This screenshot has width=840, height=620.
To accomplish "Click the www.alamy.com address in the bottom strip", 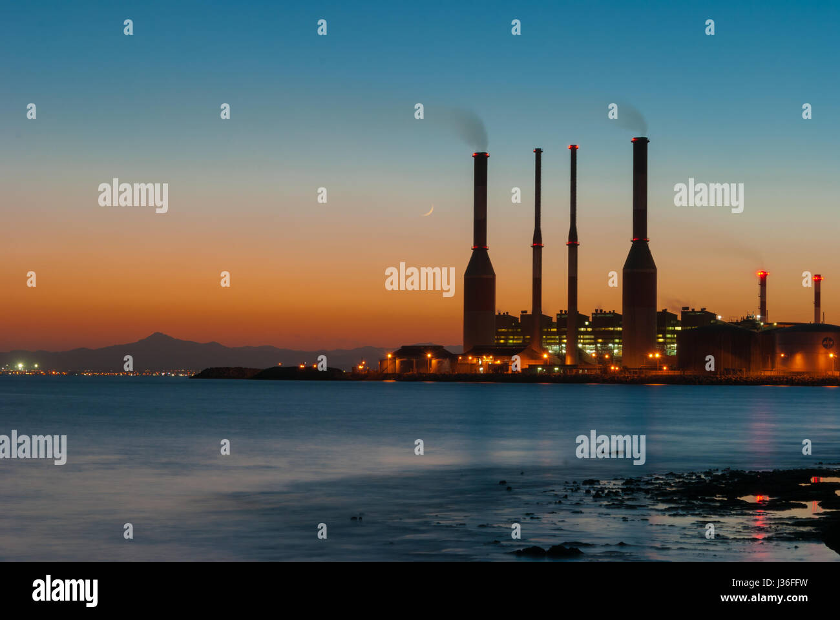I will [x=764, y=599].
